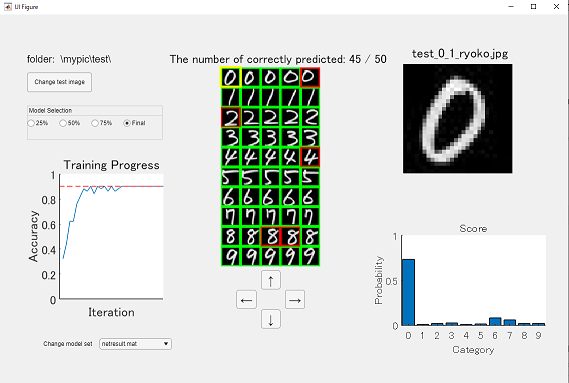Viewport: 569px width, 383px height.
Task: Select the last digit 9 thumbnail
Action: pos(310,256)
